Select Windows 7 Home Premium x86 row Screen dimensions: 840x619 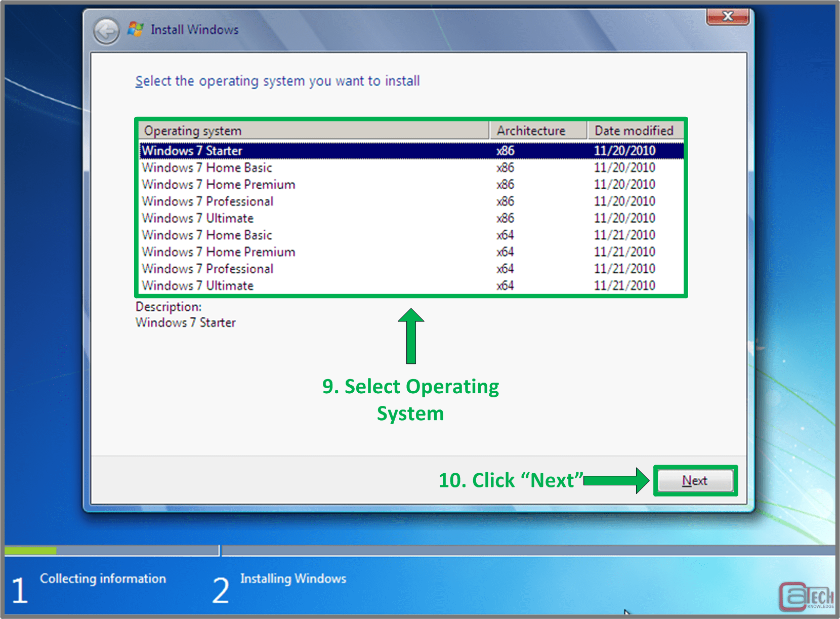pyautogui.click(x=411, y=184)
